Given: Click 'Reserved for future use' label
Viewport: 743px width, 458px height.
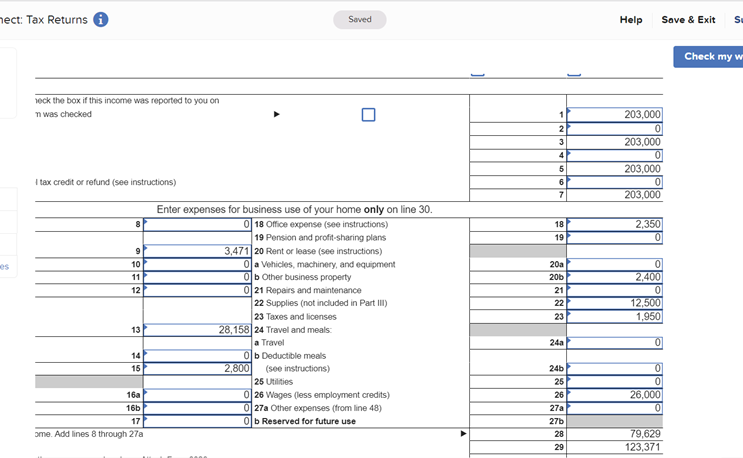Looking at the screenshot, I should click(x=308, y=422).
